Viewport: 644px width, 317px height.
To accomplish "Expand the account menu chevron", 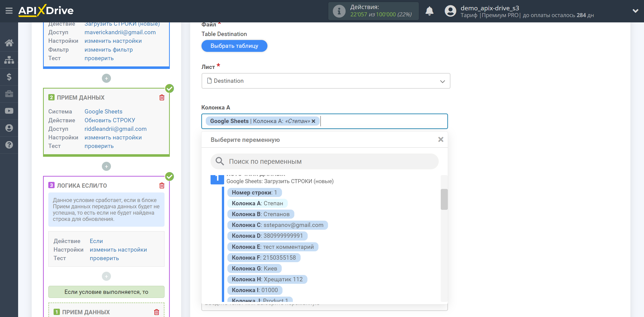I will pyautogui.click(x=635, y=11).
